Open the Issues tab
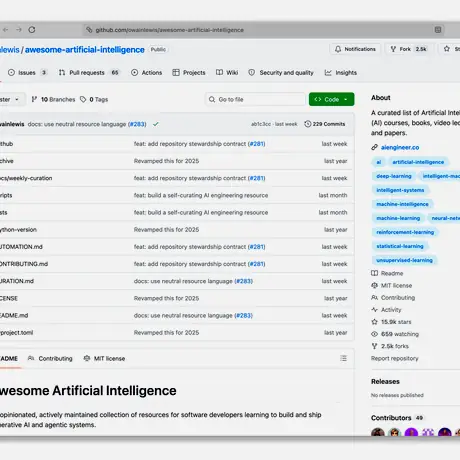The width and height of the screenshot is (460, 460). (28, 73)
